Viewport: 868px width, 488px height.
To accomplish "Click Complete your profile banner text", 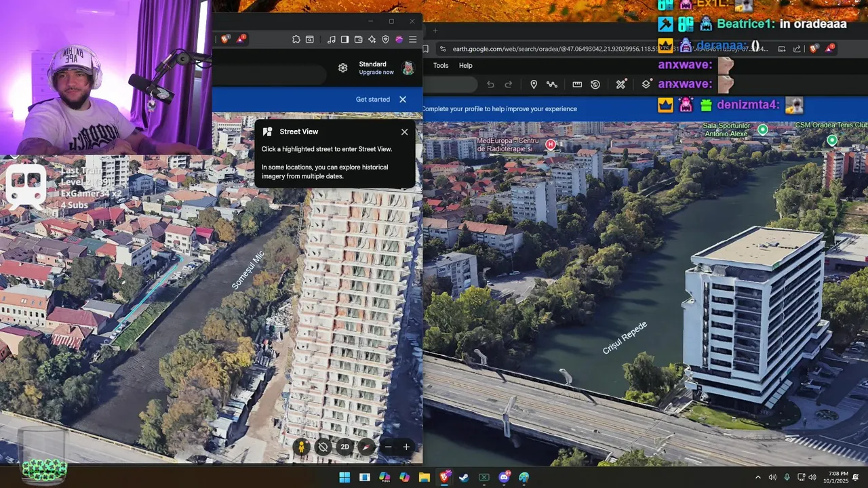I will (x=500, y=108).
